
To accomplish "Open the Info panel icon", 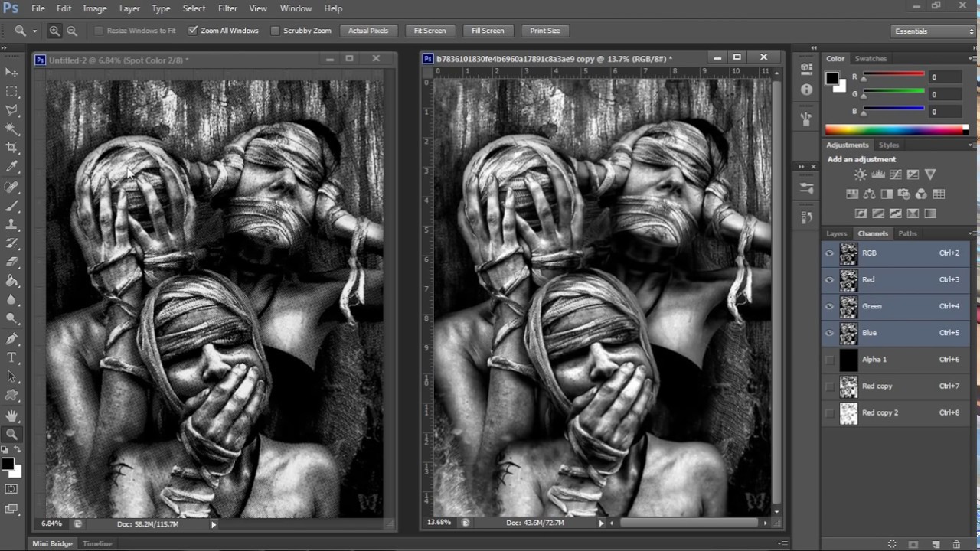I will click(806, 90).
